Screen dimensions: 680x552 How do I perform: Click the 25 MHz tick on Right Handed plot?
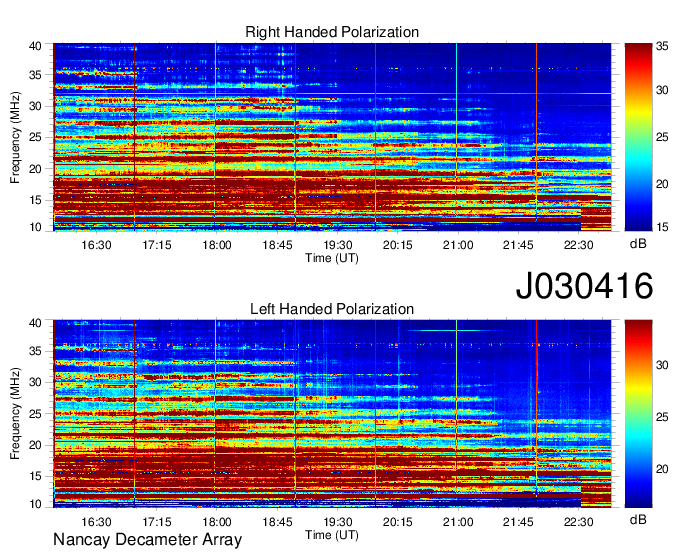35,137
